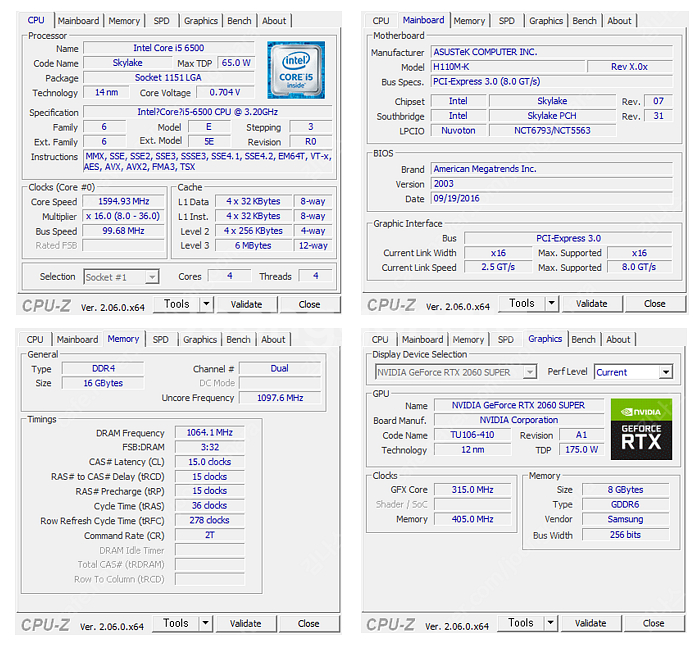Click the processor name 'Intel Core i5 6500'
This screenshot has height=646, width=700.
point(169,48)
